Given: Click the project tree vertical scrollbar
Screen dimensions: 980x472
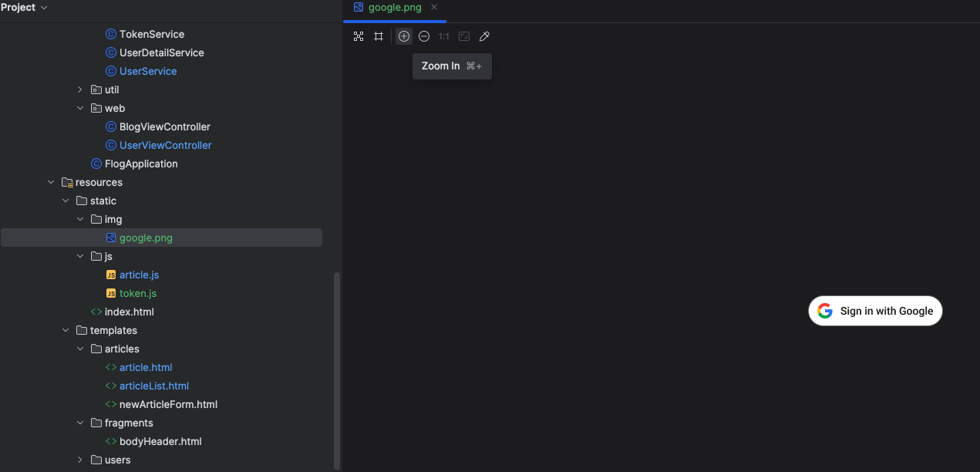Looking at the screenshot, I should click(337, 370).
